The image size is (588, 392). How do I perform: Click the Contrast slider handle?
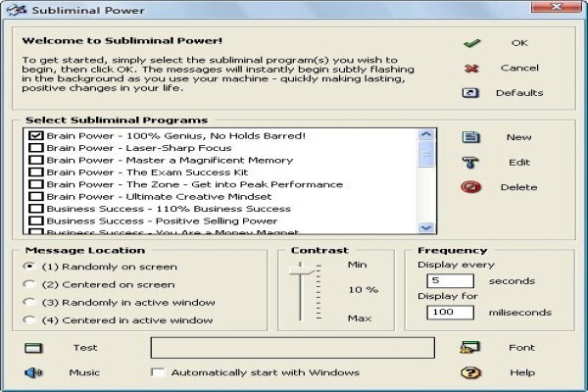coord(301,270)
